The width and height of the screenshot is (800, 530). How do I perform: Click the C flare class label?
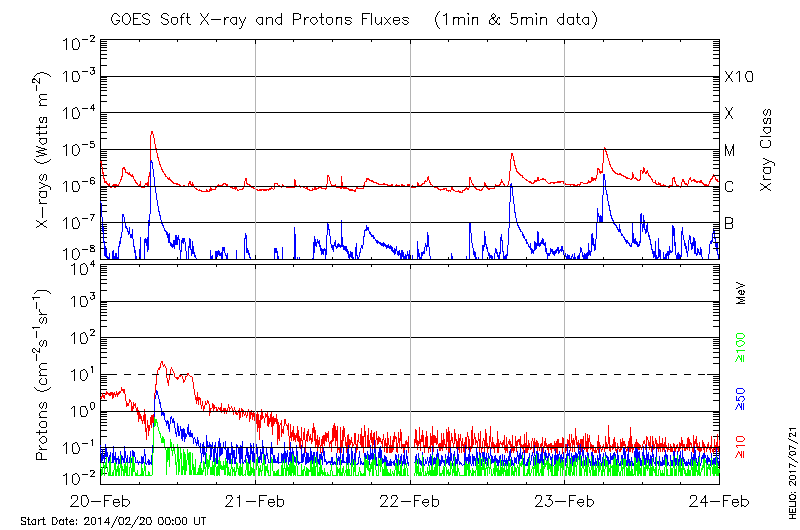pos(729,187)
